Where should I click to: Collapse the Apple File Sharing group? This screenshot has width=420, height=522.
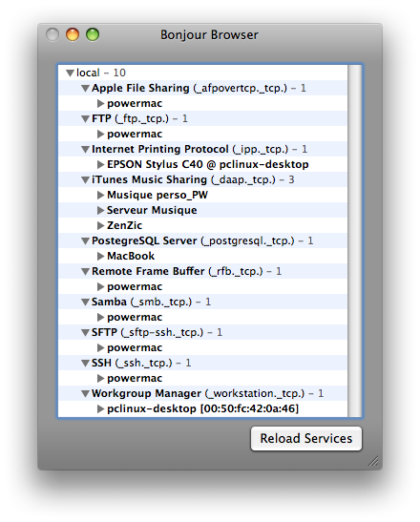(85, 88)
